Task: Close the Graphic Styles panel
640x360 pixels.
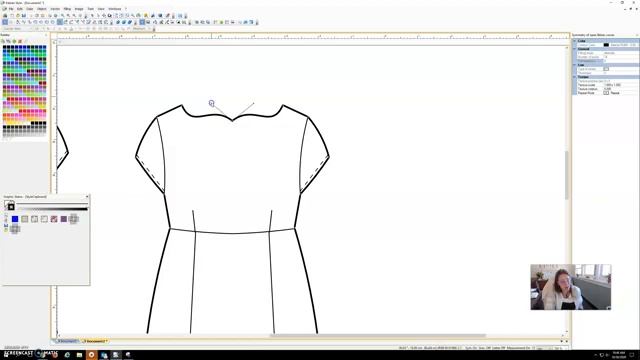Action: tap(87, 197)
